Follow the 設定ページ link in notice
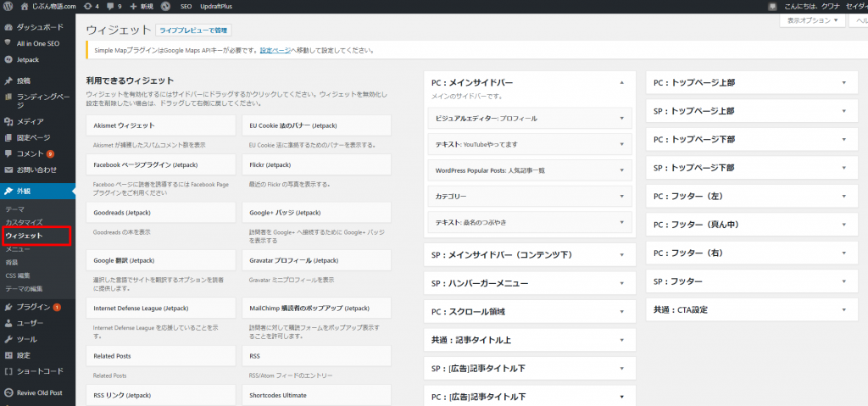Viewport: 868px width, 406px height. tap(275, 50)
